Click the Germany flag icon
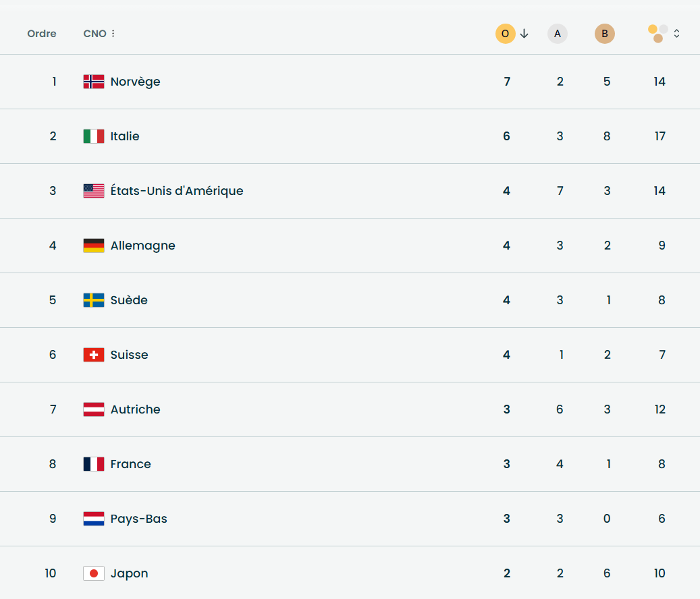This screenshot has height=599, width=700. point(94,246)
